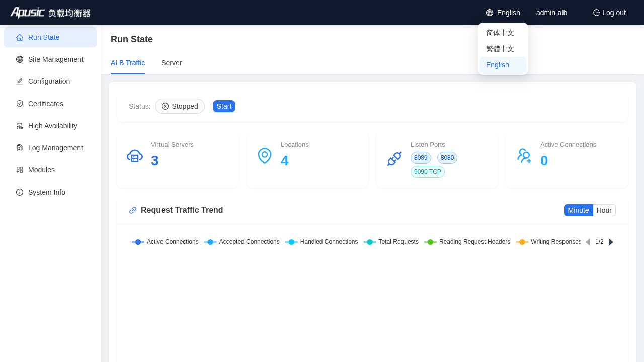This screenshot has height=362, width=644.
Task: Select 繁體中文 language option
Action: [503, 49]
